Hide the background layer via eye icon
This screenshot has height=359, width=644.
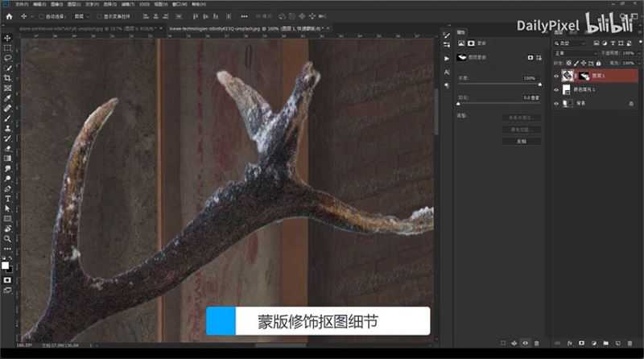click(x=556, y=103)
